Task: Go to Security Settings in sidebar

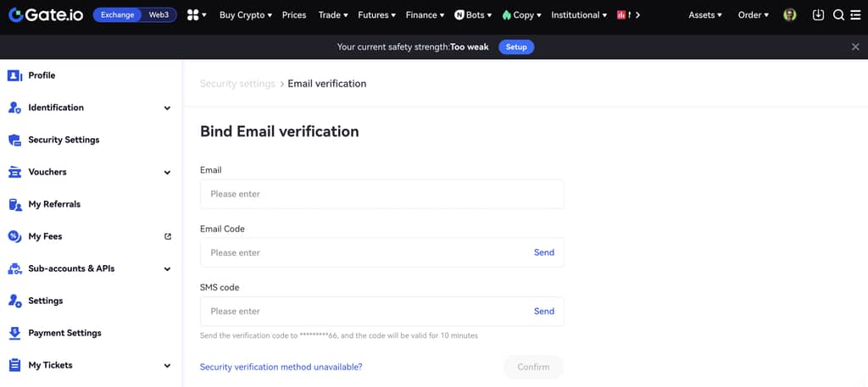Action: click(x=64, y=140)
